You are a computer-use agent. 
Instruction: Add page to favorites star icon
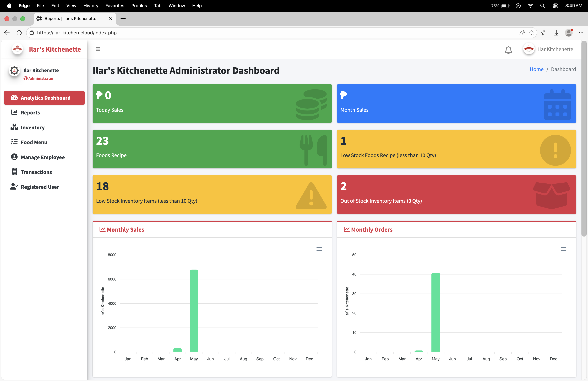point(531,33)
